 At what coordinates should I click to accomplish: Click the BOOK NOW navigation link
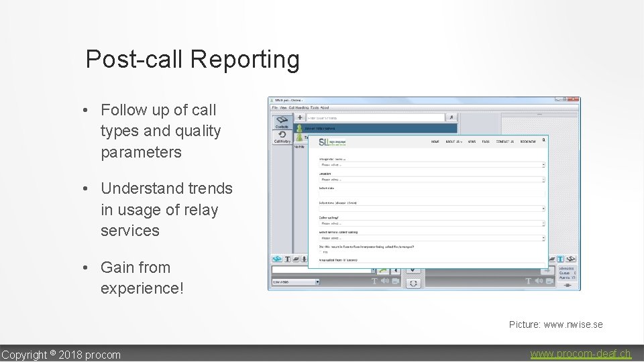click(x=528, y=141)
